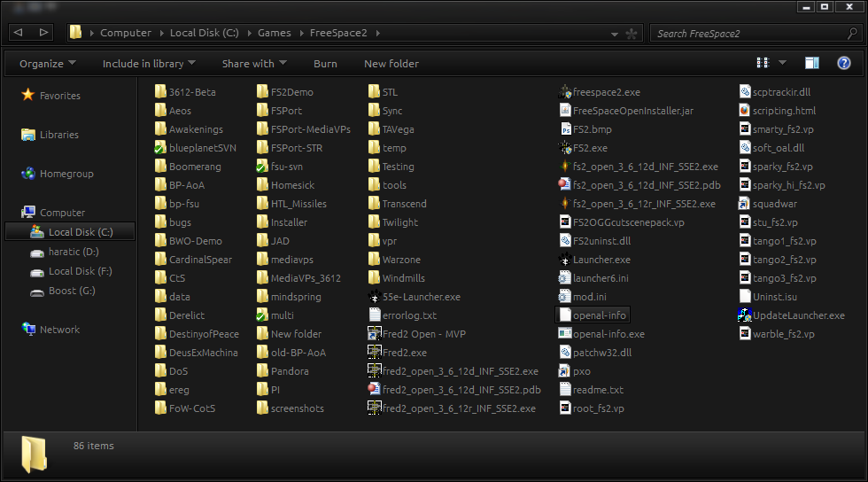Image resolution: width=868 pixels, height=482 pixels.
Task: Open freespace2.exe file
Action: tap(601, 92)
